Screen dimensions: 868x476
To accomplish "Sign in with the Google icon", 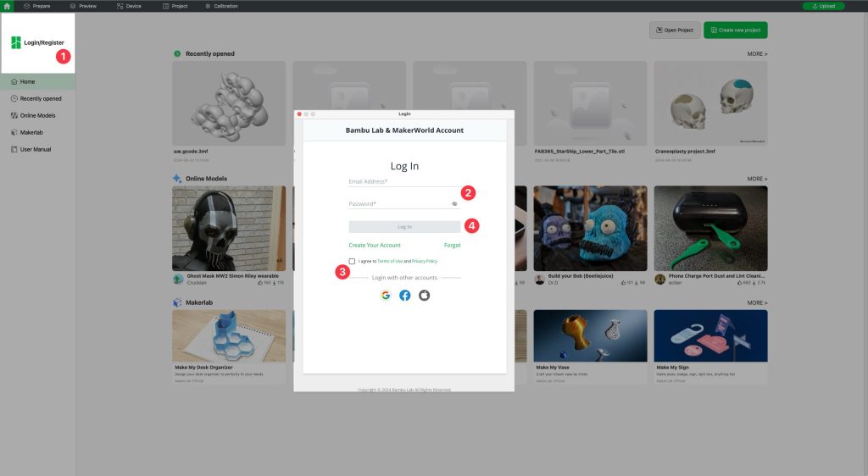I will click(x=386, y=296).
